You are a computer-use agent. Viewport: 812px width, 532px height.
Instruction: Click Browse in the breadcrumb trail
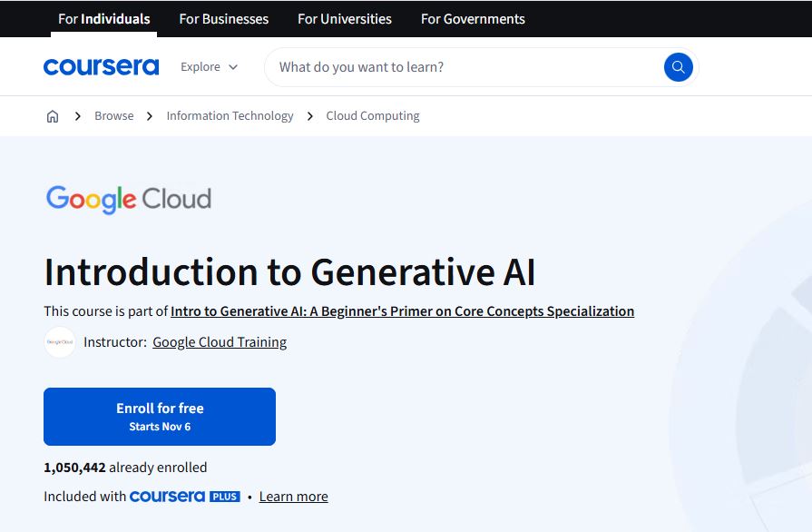[x=113, y=116]
